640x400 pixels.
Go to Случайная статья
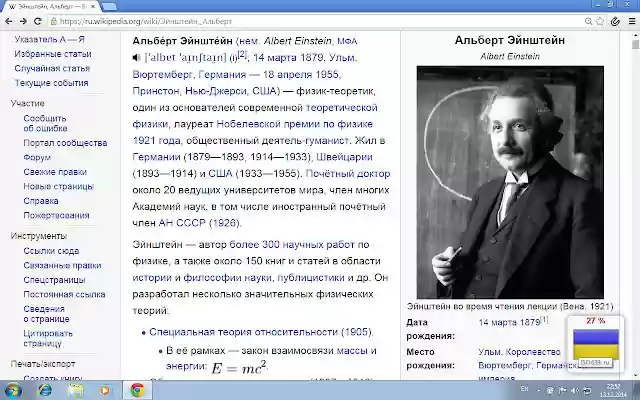pos(52,68)
